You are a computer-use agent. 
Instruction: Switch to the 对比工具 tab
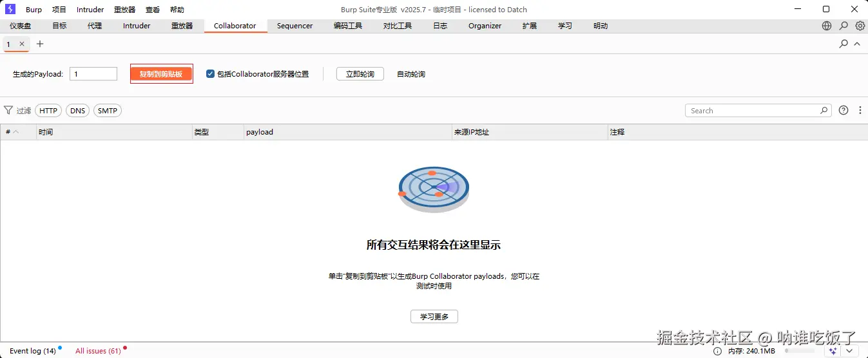(398, 26)
